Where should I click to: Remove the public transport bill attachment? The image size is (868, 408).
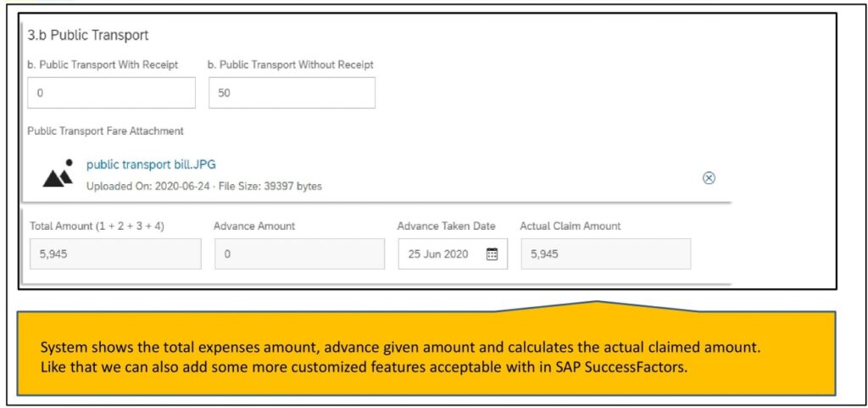[x=709, y=177]
